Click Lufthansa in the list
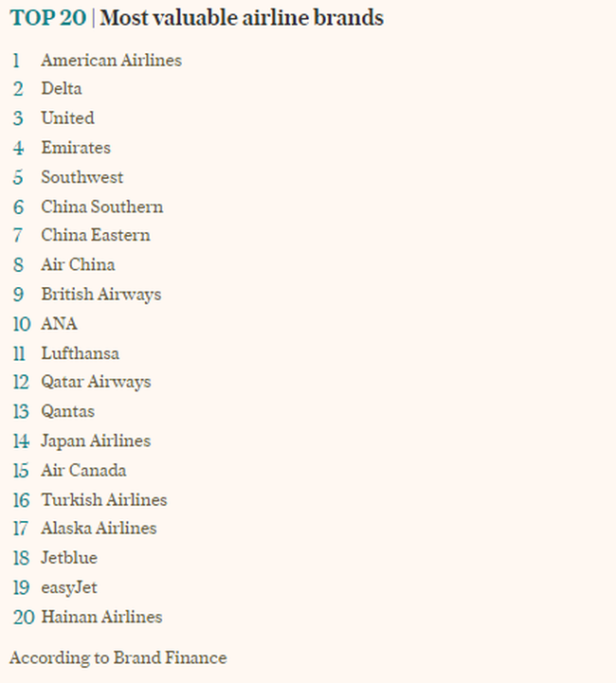616x683 pixels. coord(80,352)
